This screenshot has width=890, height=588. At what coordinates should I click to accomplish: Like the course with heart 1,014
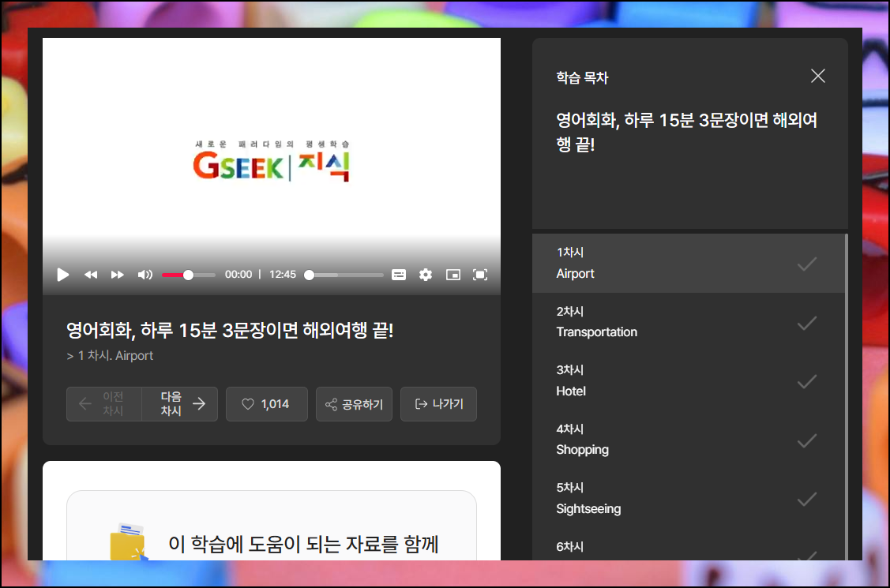(267, 404)
